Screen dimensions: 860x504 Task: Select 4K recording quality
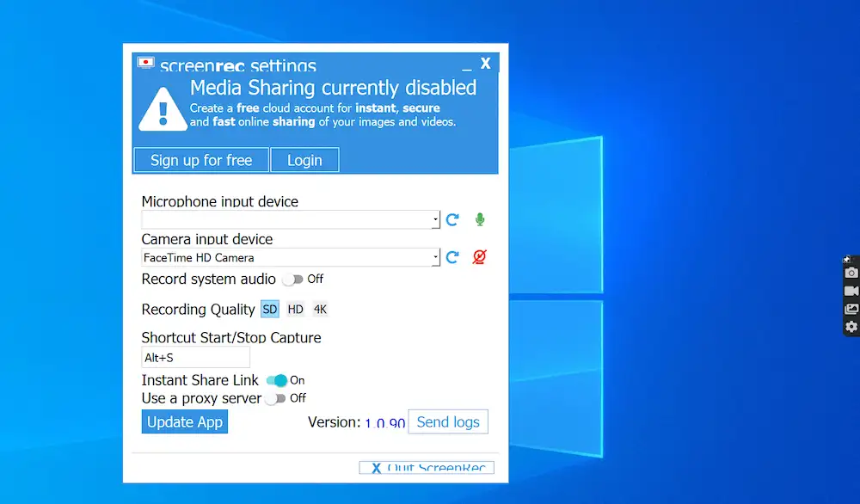tap(320, 310)
